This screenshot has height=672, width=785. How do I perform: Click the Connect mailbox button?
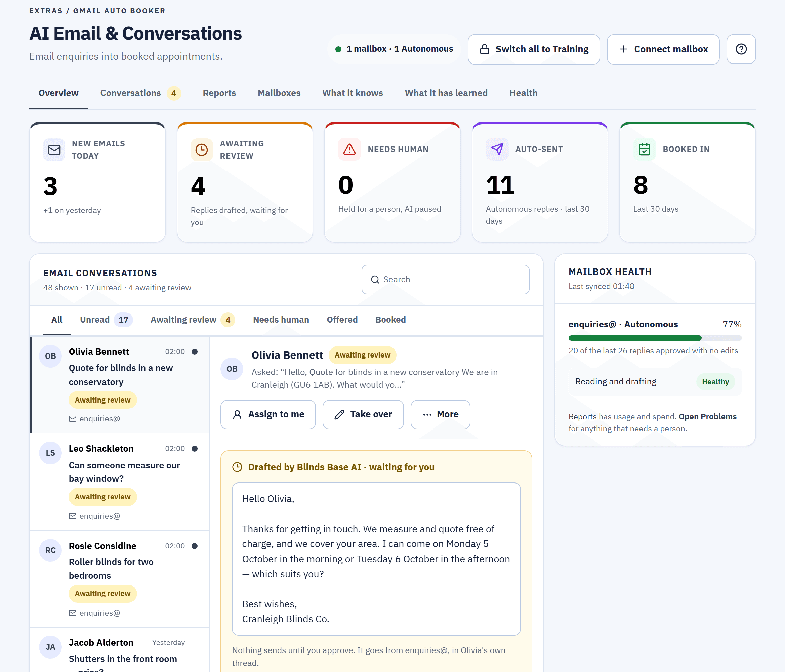[x=663, y=49]
